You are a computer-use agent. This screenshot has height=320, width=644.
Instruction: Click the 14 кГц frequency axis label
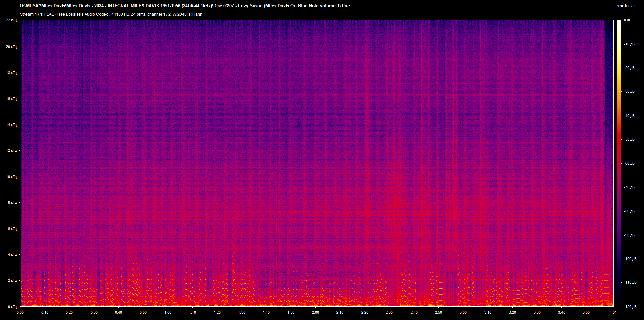[x=11, y=125]
